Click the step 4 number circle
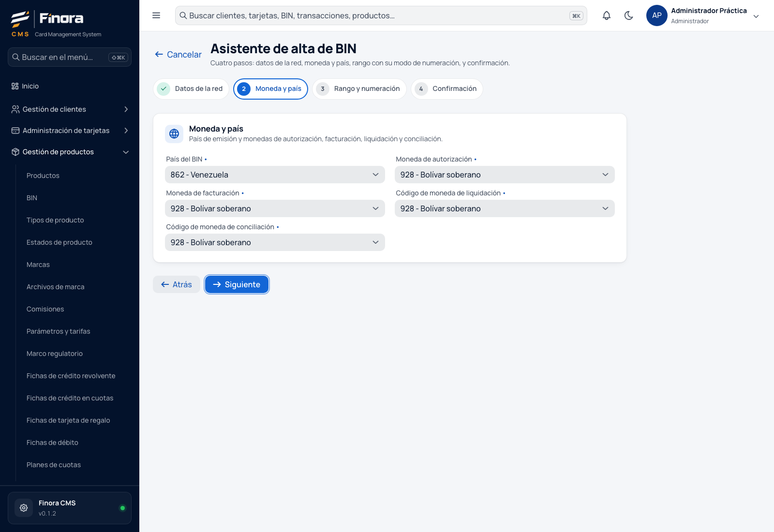This screenshot has width=774, height=532. click(421, 89)
